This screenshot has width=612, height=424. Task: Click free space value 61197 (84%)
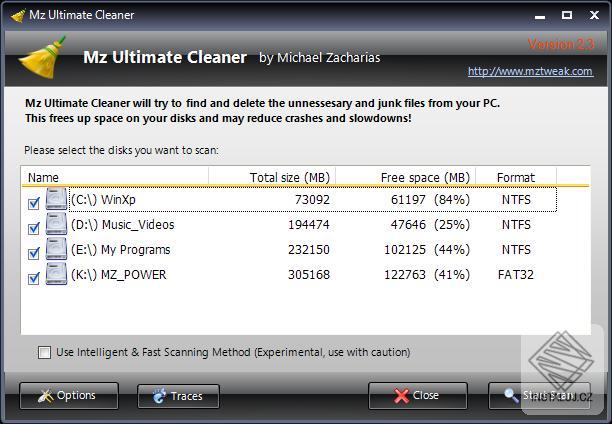pos(431,200)
